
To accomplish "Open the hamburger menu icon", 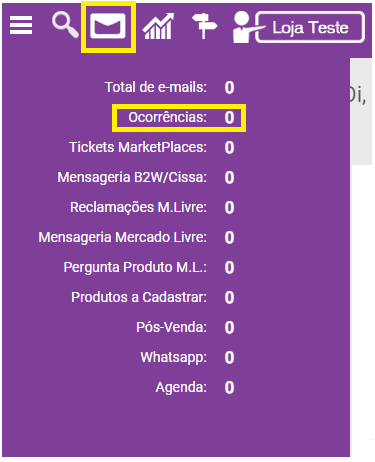I will [21, 25].
